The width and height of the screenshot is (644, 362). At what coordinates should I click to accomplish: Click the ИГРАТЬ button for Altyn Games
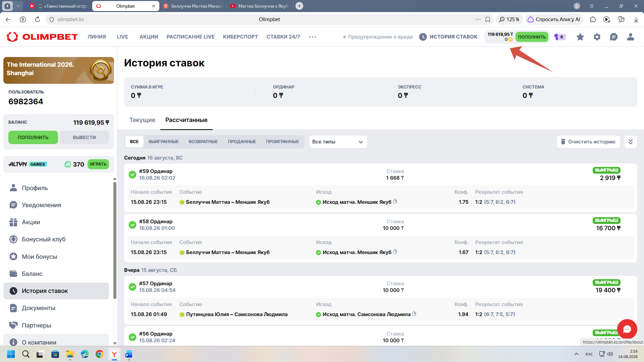click(98, 164)
